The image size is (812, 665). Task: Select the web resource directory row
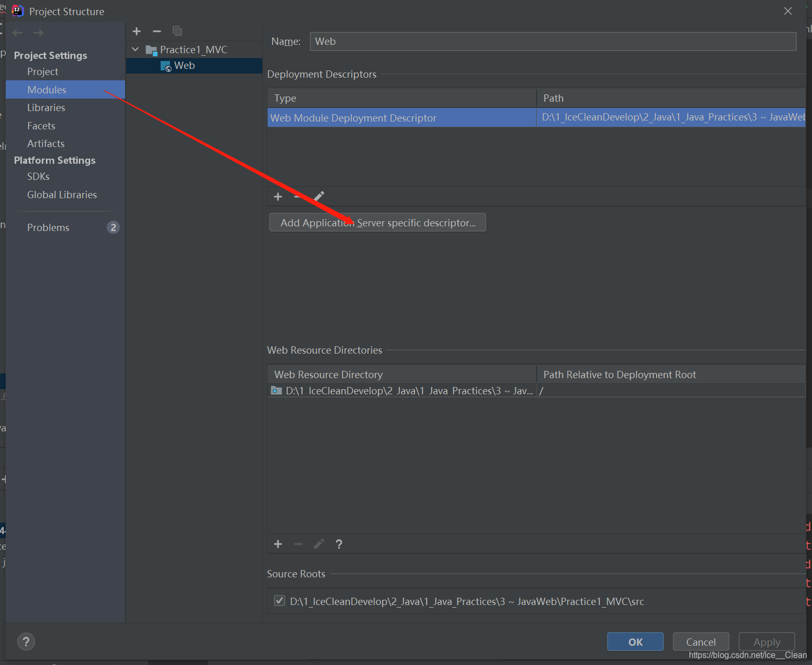537,391
